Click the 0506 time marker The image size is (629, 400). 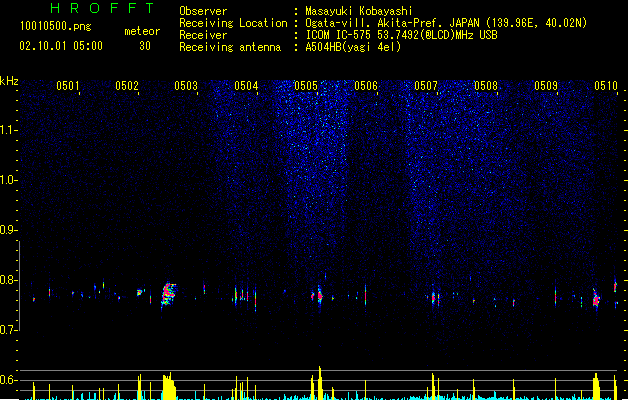pyautogui.click(x=366, y=85)
